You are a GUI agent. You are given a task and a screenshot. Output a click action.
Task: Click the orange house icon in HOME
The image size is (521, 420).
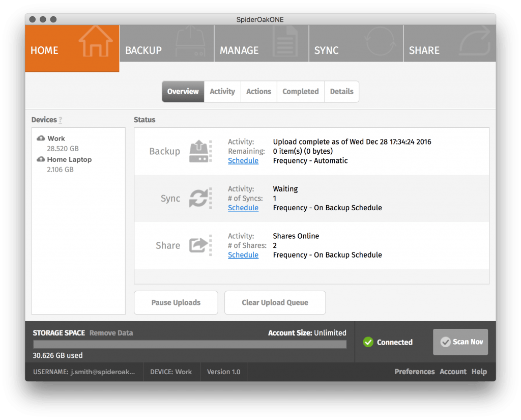[x=96, y=41]
